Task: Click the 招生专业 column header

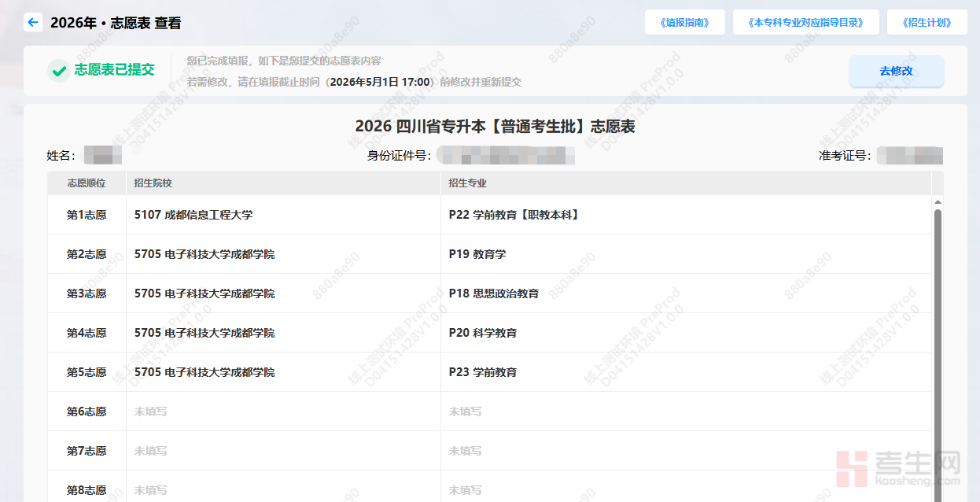Action: [x=468, y=183]
